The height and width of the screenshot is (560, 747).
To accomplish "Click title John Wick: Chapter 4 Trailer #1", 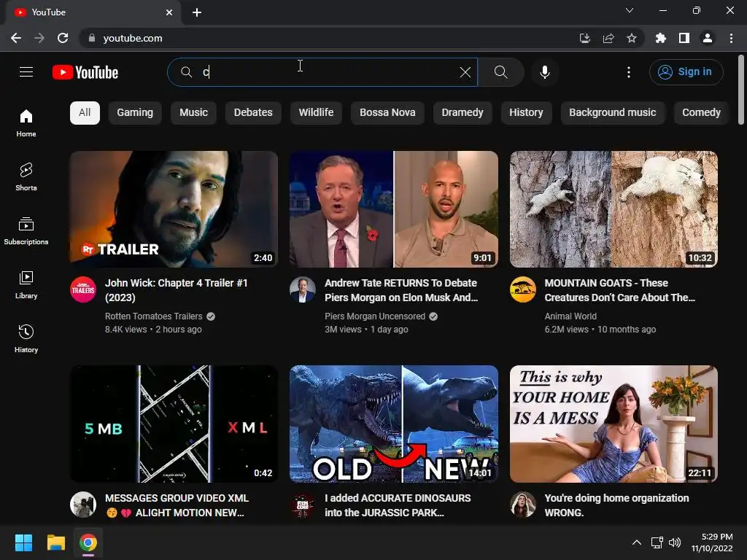I will pos(177,290).
